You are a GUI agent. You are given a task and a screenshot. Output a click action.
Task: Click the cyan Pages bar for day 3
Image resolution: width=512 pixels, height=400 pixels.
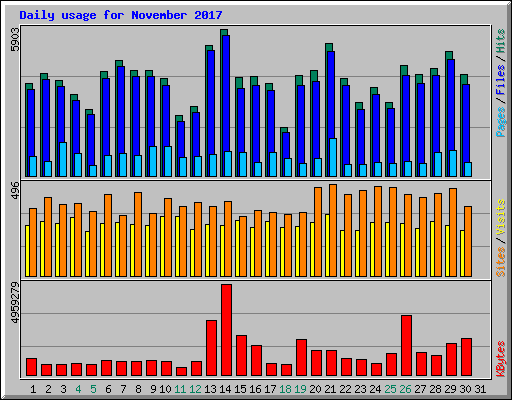point(63,159)
